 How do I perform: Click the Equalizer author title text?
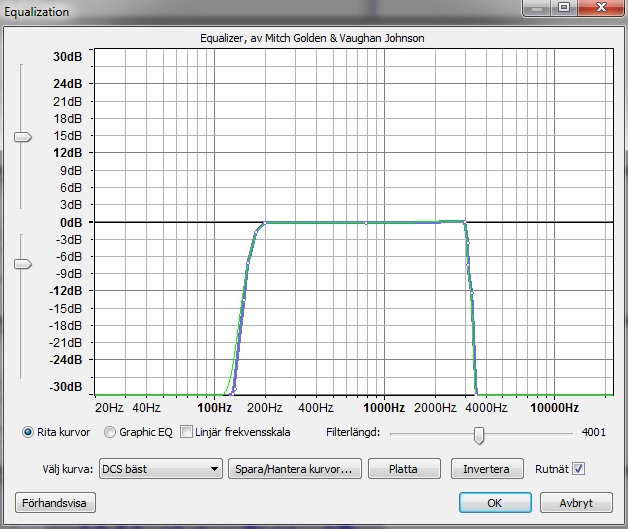pyautogui.click(x=312, y=38)
